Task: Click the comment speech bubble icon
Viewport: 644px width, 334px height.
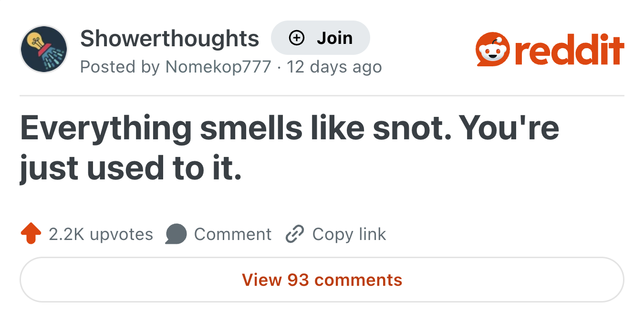Action: (x=176, y=234)
